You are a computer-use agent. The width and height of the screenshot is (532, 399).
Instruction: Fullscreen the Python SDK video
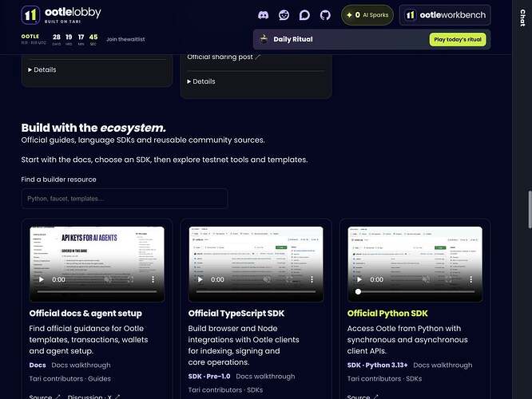point(448,279)
